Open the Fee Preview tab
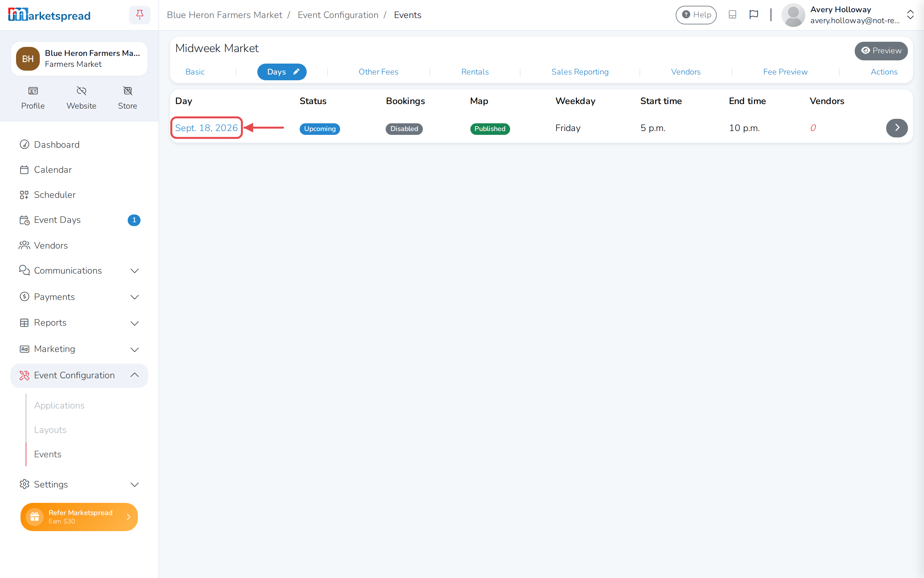 [785, 72]
